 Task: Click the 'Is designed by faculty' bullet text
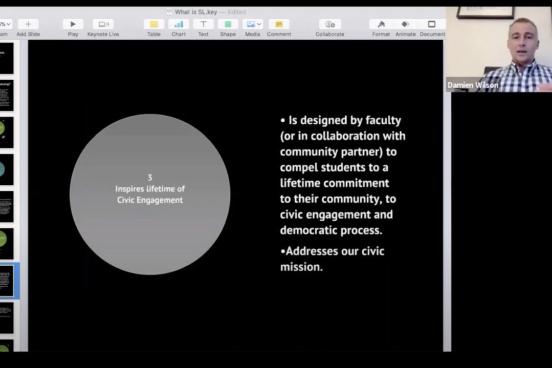343,175
